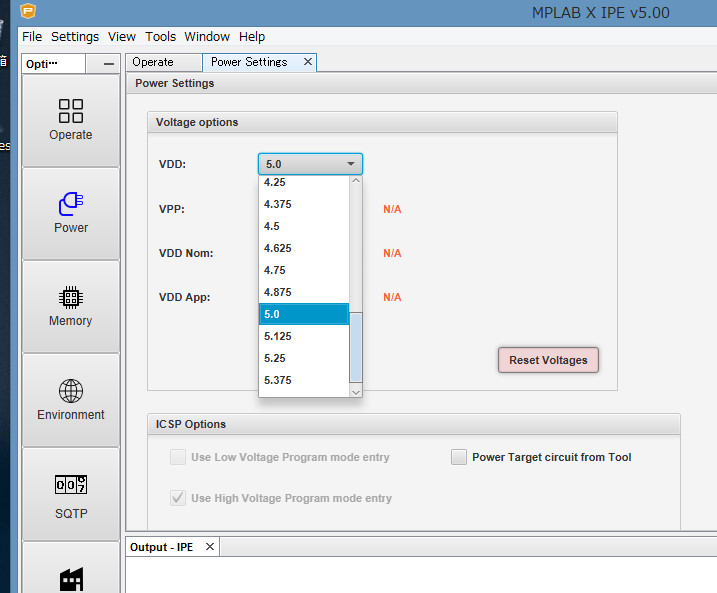Toggle Use High Voltage Program mode entry
The width and height of the screenshot is (717, 593).
pos(178,497)
